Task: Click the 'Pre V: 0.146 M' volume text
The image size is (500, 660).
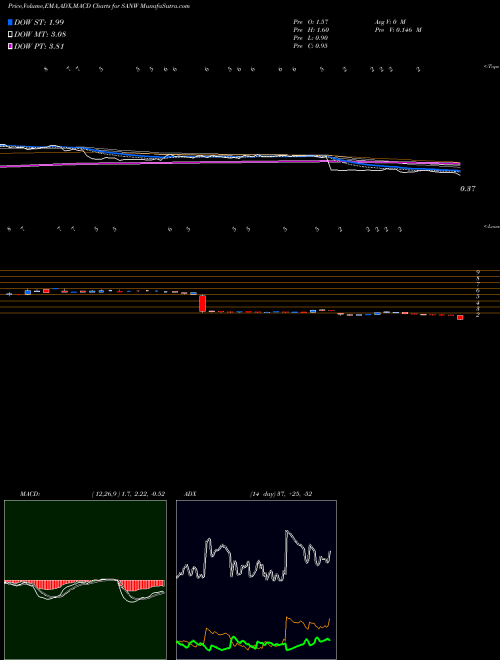Action: pos(398,30)
